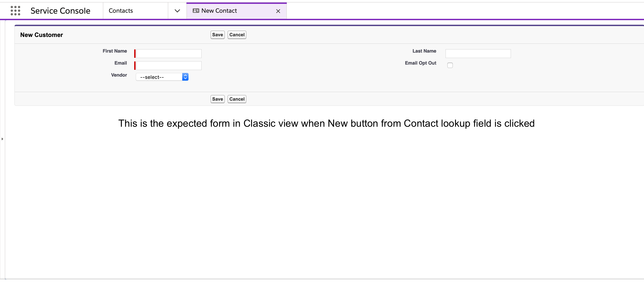This screenshot has width=644, height=282.
Task: Focus the Last Name input field
Action: tap(478, 53)
